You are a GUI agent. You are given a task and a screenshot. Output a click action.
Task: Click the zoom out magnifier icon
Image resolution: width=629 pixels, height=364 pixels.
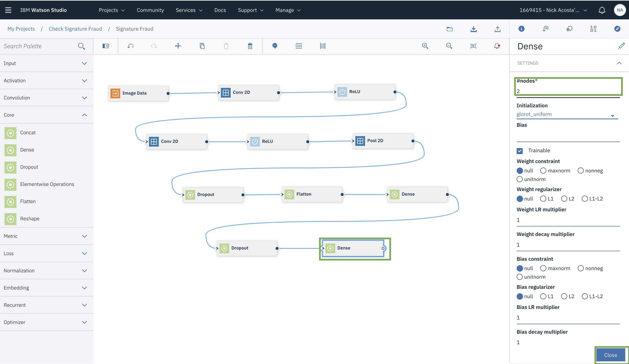click(449, 46)
